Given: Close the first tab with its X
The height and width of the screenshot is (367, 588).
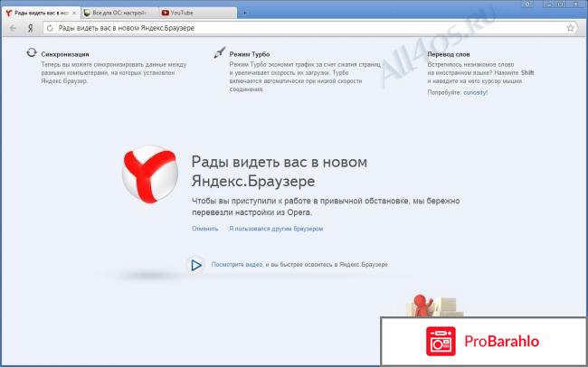Looking at the screenshot, I should click(x=74, y=13).
